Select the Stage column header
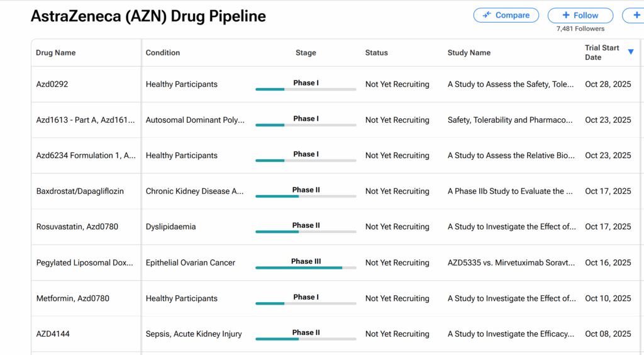The image size is (644, 355). [x=306, y=53]
